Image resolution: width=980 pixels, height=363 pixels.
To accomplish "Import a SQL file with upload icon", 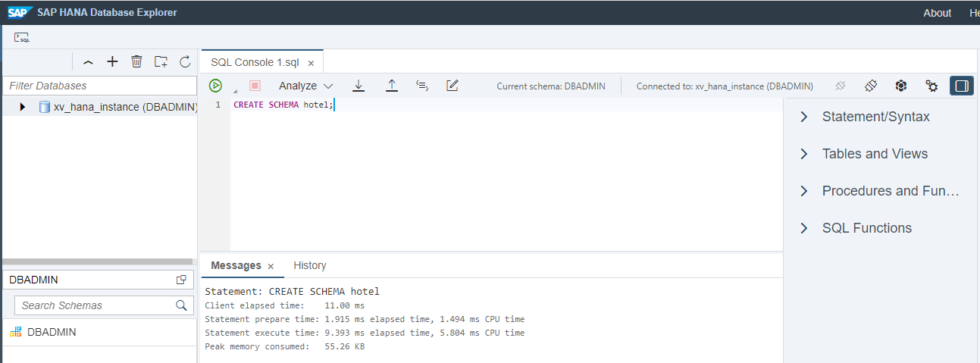I will click(x=392, y=86).
